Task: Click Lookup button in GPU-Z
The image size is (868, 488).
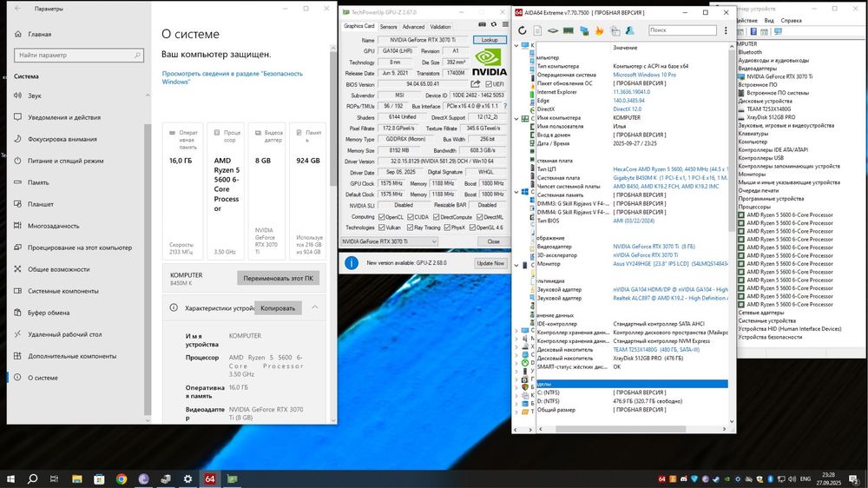Action: 490,40
